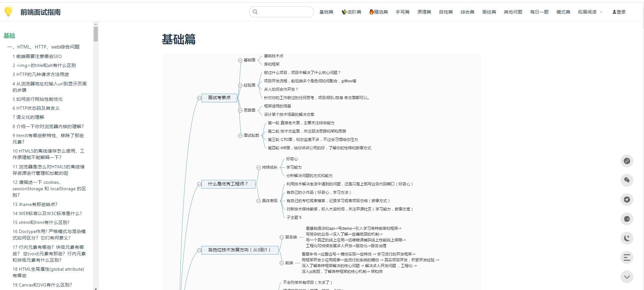Go to the 手写篇 section
This screenshot has width=644, height=290.
[x=403, y=12]
